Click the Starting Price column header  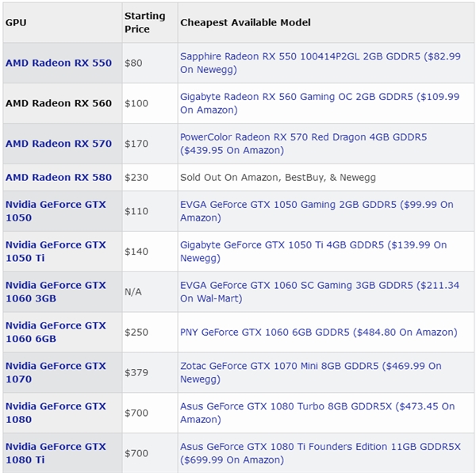pyautogui.click(x=144, y=22)
